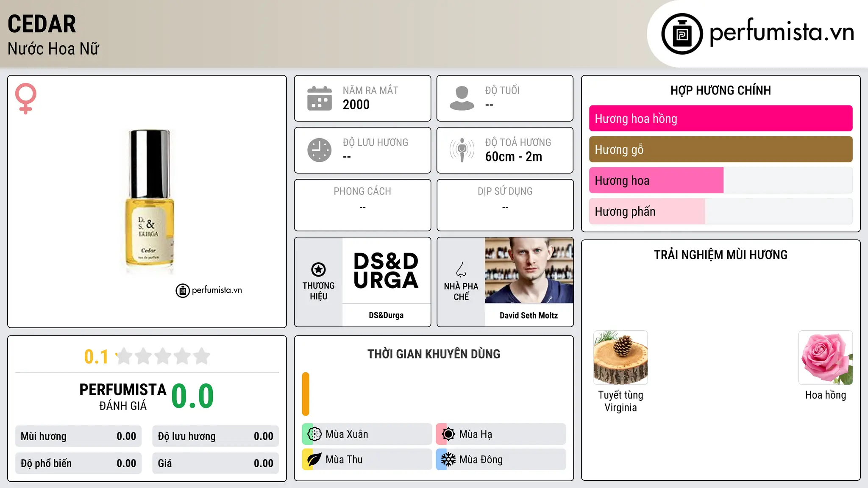Click the star badge icon above Thương Hiệu
868x488 pixels.
coord(318,269)
